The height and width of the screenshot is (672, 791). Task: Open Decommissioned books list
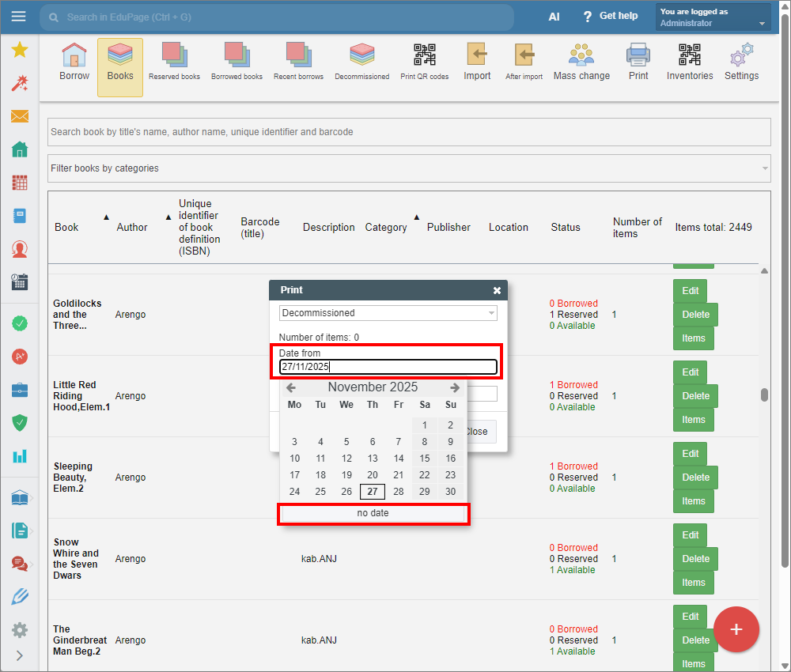pos(361,62)
